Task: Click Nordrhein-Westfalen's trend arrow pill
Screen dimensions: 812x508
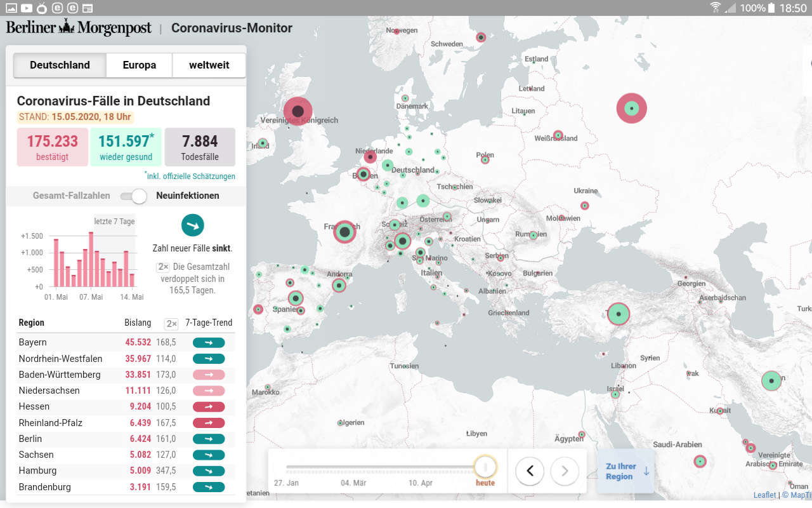Action: point(209,359)
